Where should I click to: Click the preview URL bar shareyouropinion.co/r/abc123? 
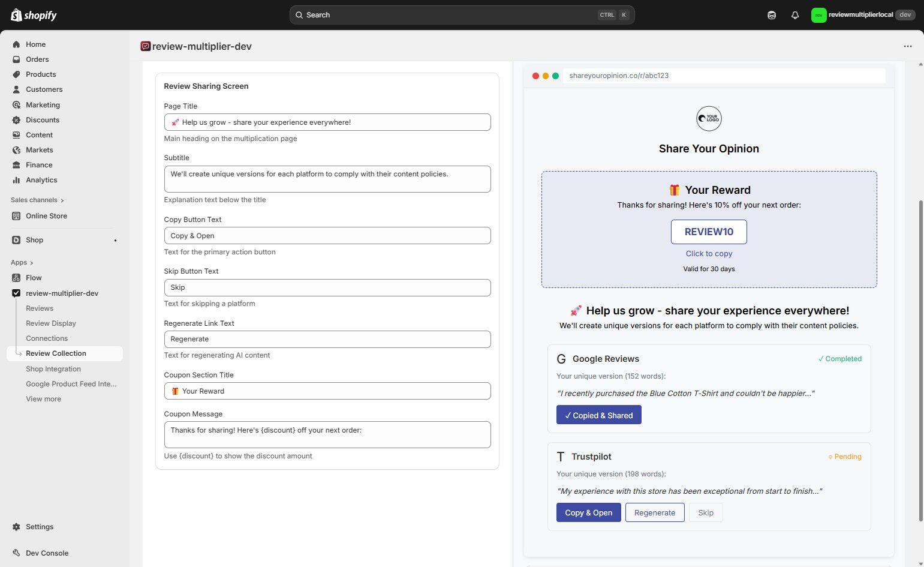724,76
